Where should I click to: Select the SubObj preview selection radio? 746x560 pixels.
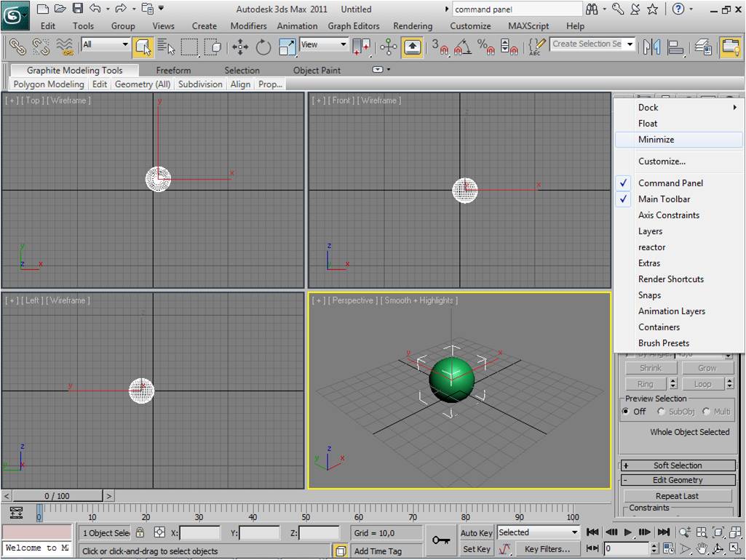(661, 412)
